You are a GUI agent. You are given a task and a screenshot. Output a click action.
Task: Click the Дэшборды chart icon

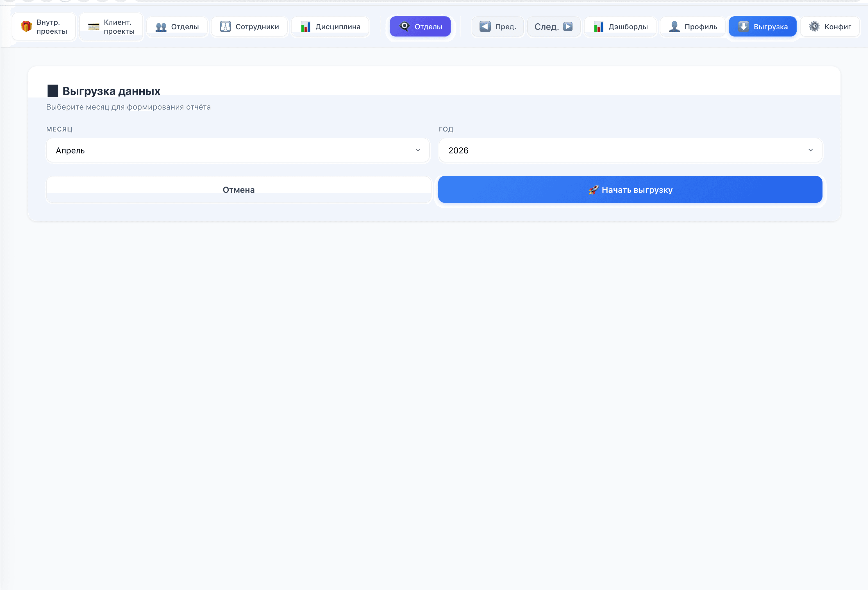[598, 26]
